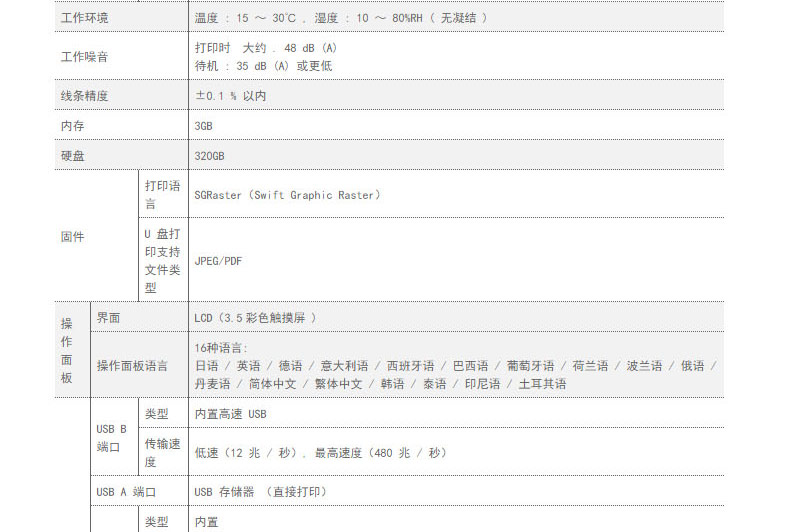
Task: Click the LCD 3.5 彩色触摸屏 value
Action: click(x=256, y=318)
